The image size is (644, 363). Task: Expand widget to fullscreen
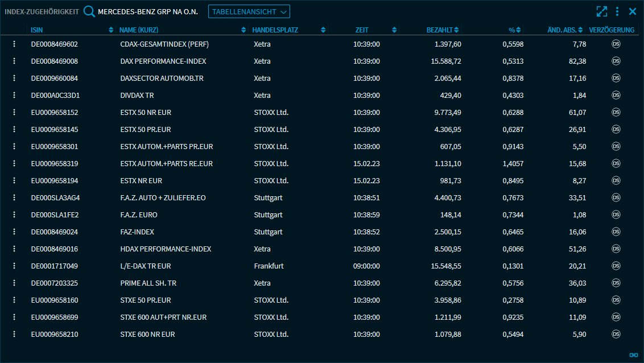pyautogui.click(x=601, y=11)
